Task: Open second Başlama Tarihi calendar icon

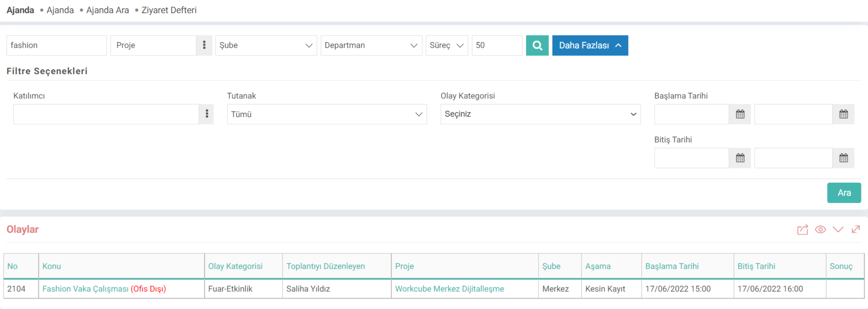Action: click(x=843, y=114)
